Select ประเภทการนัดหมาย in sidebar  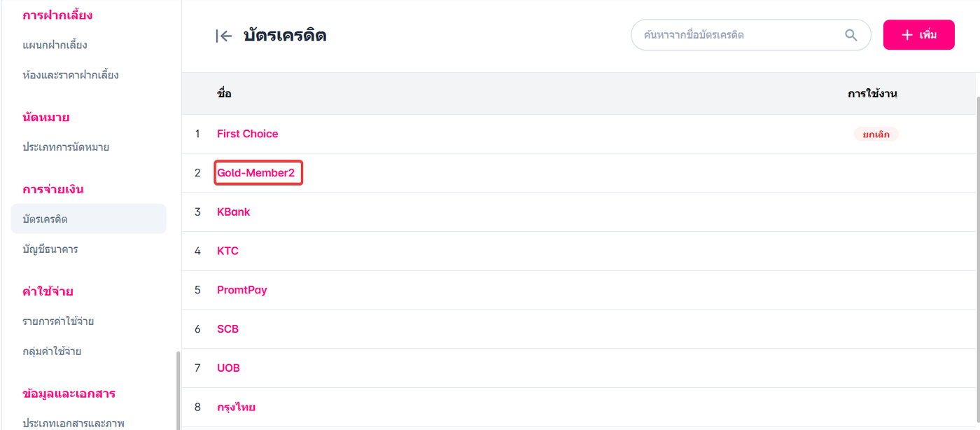coord(66,147)
